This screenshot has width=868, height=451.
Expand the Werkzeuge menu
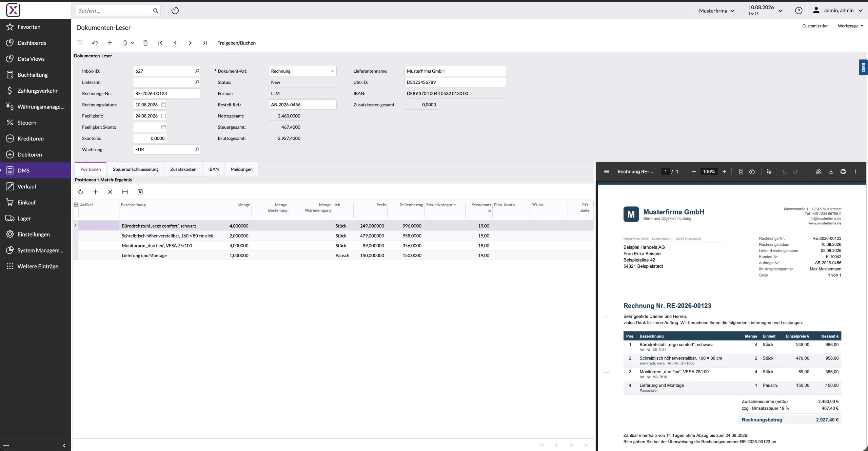pos(850,26)
